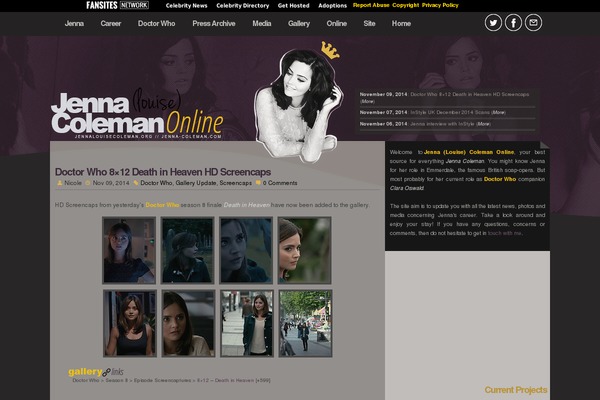Screen dimensions: 600x400
Task: Open first screencap thumbnail in top row
Action: pos(129,250)
